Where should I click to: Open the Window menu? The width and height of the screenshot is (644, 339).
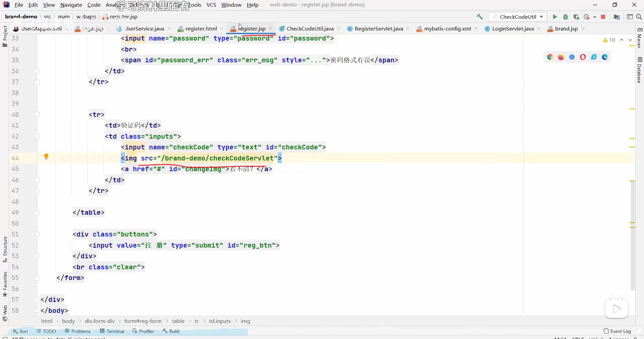point(231,5)
